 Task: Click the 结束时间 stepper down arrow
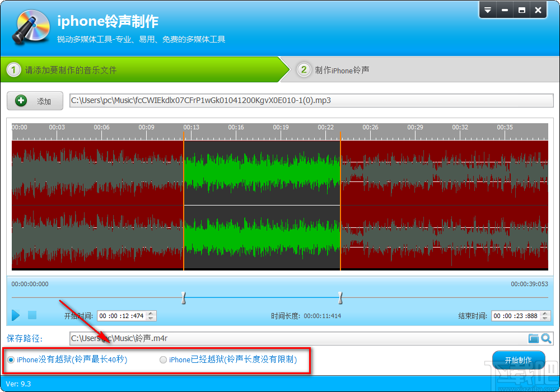tap(544, 318)
